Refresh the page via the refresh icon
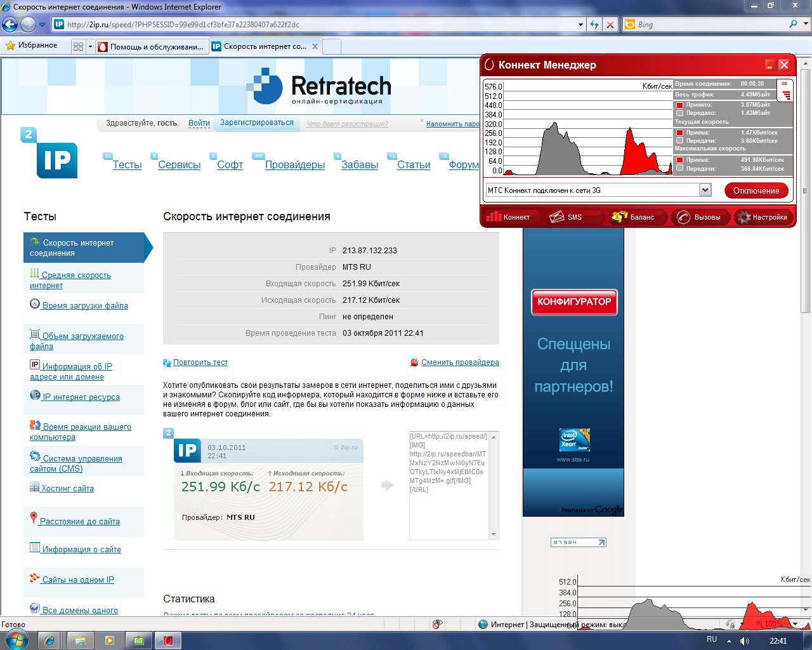The image size is (812, 650). tap(594, 25)
